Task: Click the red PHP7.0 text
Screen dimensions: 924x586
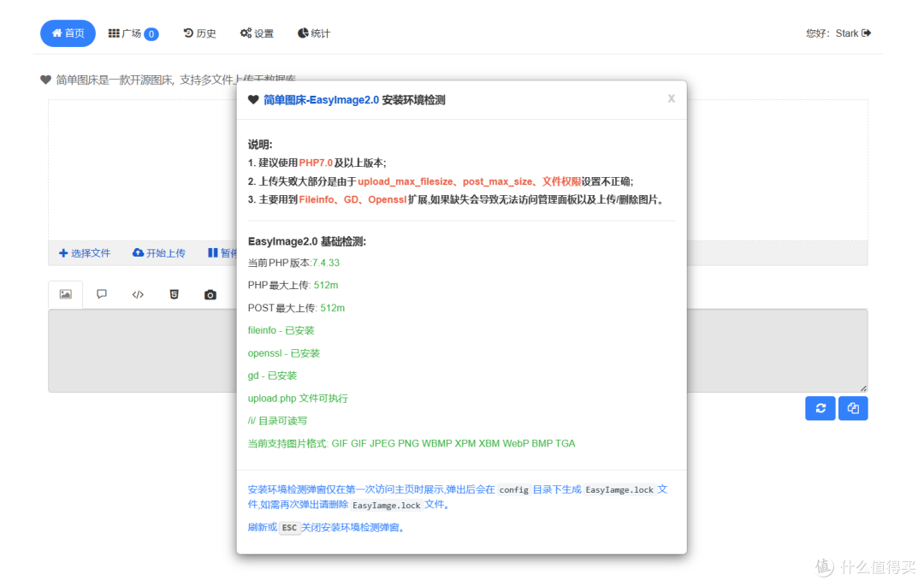Action: point(316,163)
